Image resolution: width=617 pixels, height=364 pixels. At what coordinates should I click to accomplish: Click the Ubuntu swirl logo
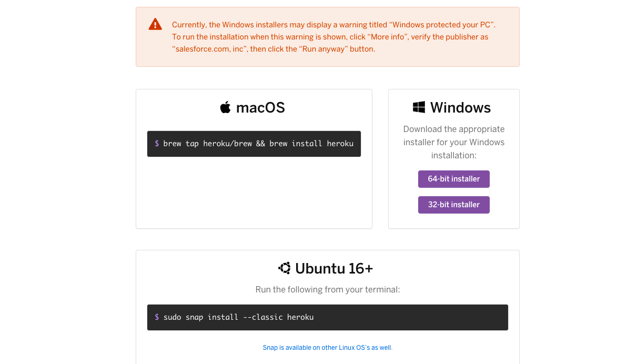tap(285, 268)
